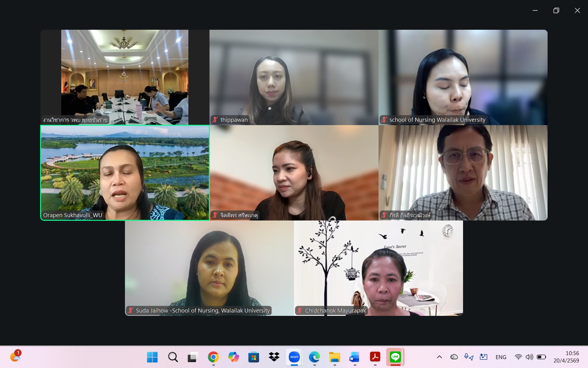This screenshot has width=588, height=368.
Task: Open Task View on taskbar
Action: point(193,357)
